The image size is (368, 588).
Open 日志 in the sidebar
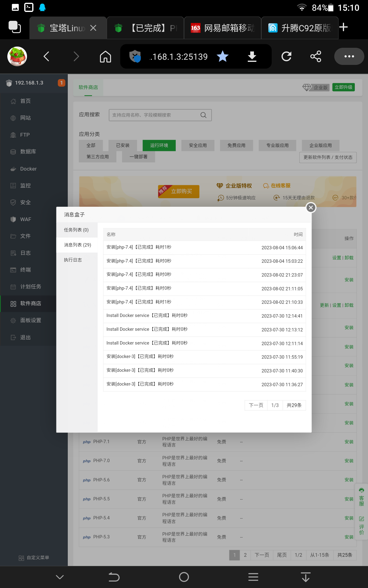click(25, 253)
